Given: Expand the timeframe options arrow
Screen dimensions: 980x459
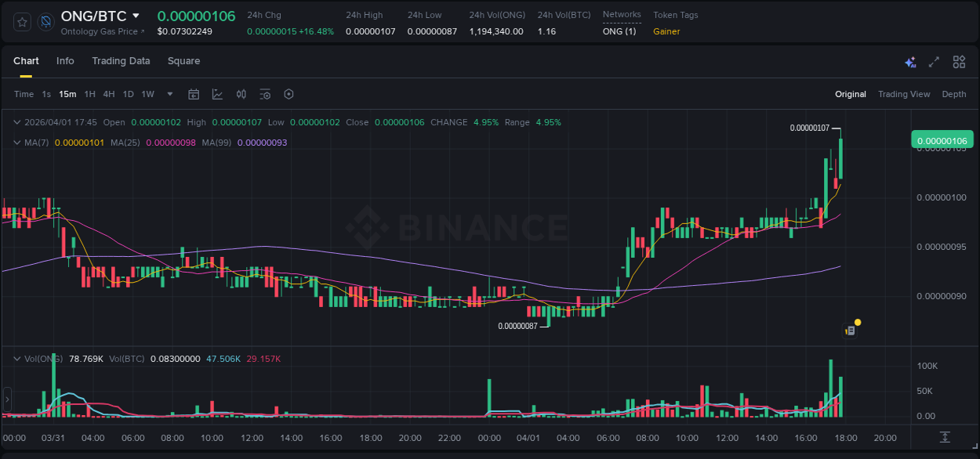Looking at the screenshot, I should tap(169, 94).
